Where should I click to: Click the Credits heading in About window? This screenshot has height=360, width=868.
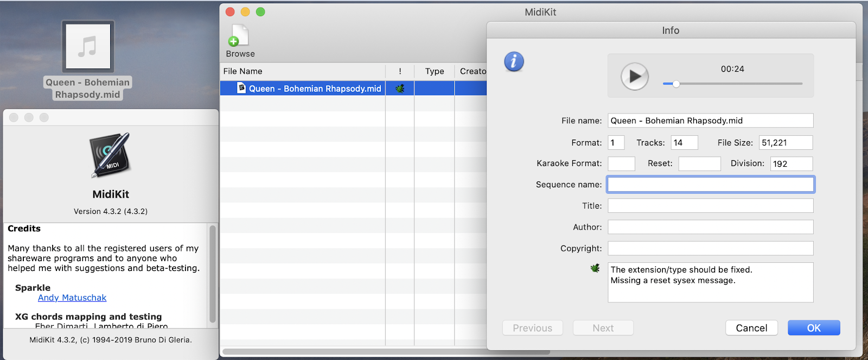coord(24,229)
